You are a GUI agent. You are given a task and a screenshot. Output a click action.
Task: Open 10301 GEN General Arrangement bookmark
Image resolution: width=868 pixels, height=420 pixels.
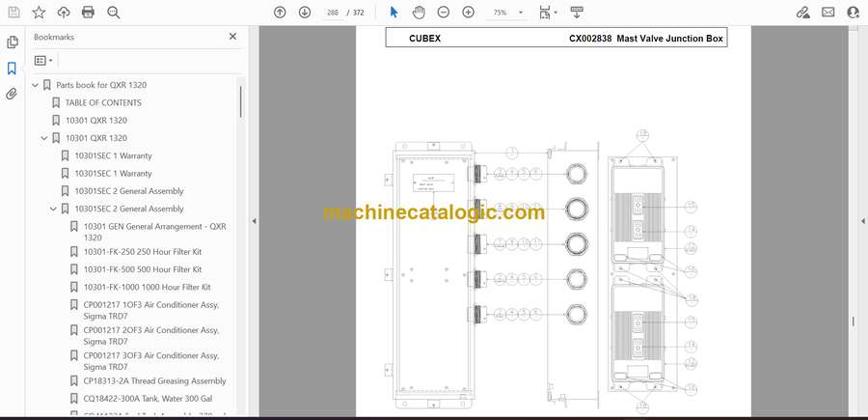coord(155,232)
